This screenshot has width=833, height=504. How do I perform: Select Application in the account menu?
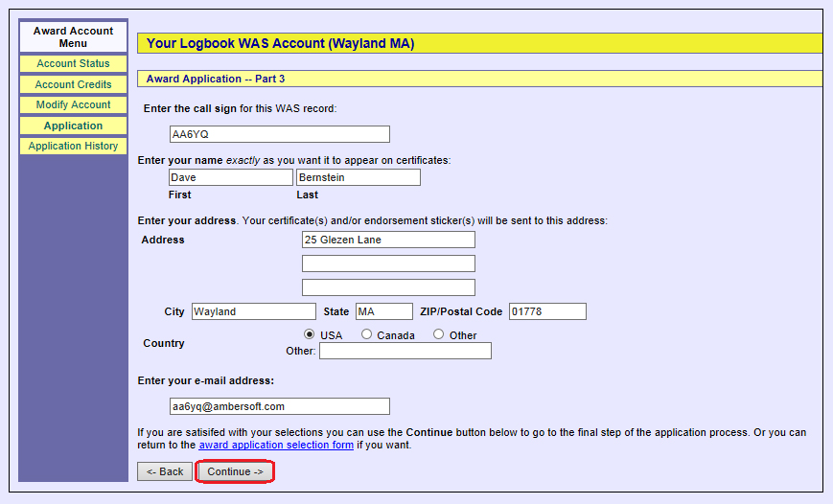(73, 126)
